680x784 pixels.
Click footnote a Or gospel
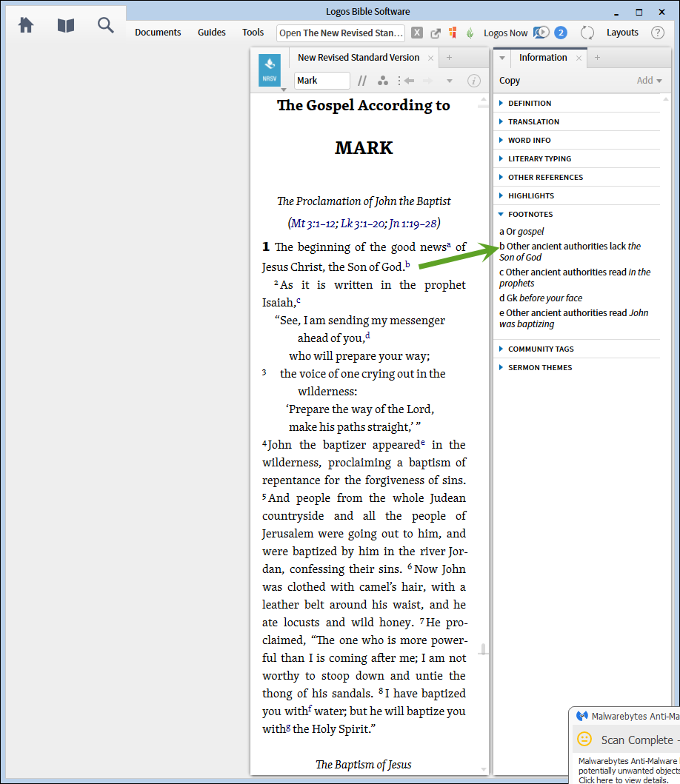pos(521,232)
